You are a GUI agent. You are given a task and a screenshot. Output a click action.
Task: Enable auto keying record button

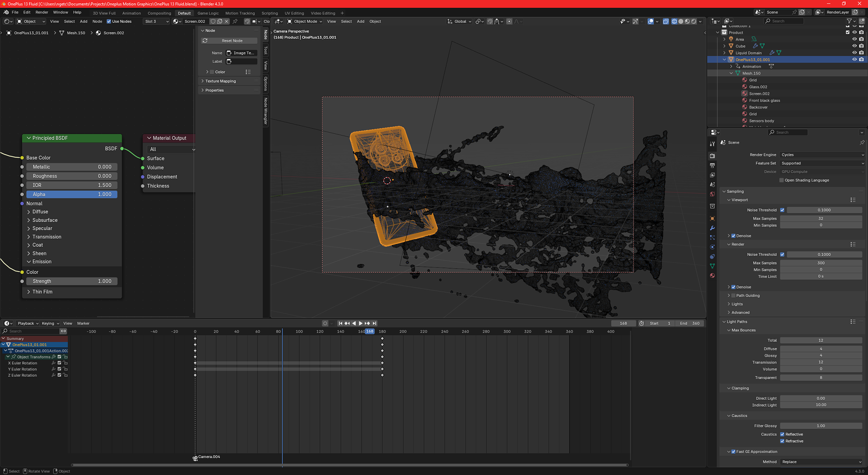pyautogui.click(x=325, y=323)
